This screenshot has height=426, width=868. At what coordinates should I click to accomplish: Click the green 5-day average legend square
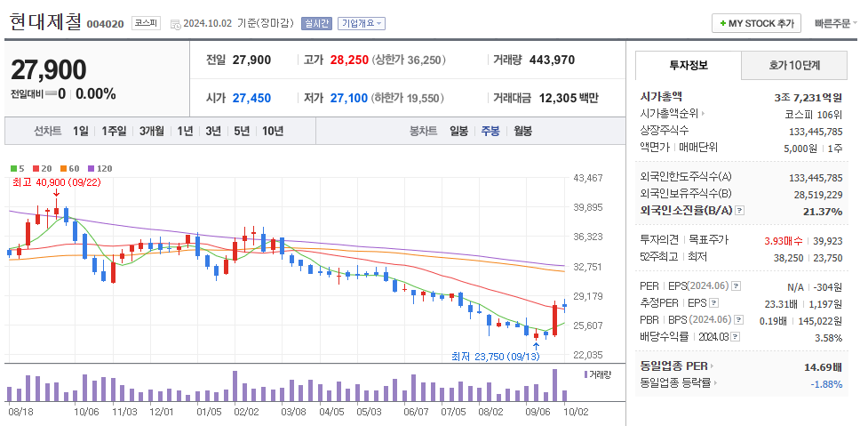[x=14, y=168]
